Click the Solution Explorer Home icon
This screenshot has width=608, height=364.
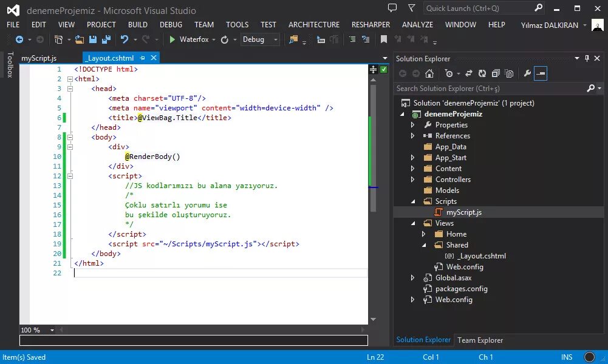point(429,73)
